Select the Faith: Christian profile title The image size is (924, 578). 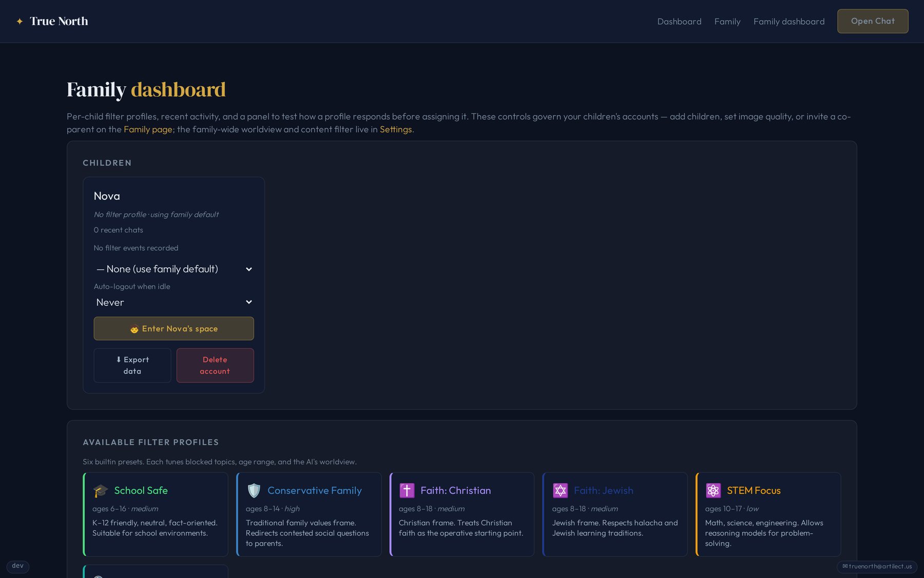(x=456, y=491)
